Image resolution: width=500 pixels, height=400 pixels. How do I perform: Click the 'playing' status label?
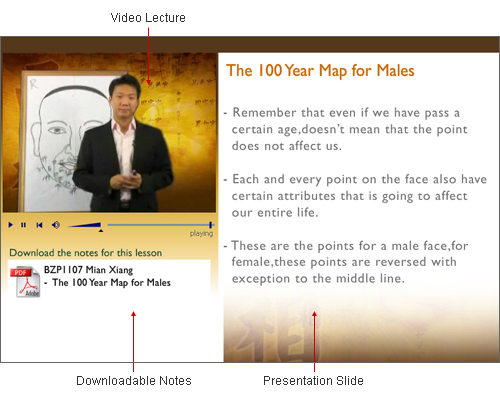(201, 234)
